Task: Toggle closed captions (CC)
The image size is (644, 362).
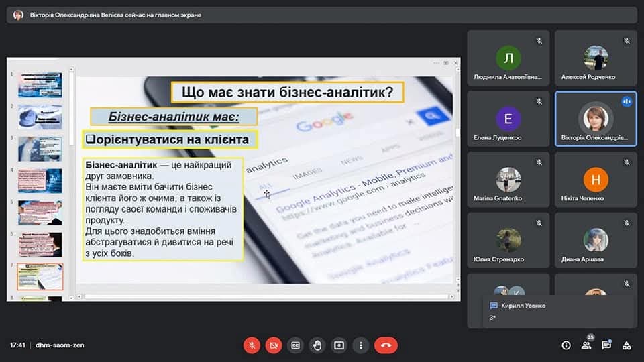Action: 295,345
